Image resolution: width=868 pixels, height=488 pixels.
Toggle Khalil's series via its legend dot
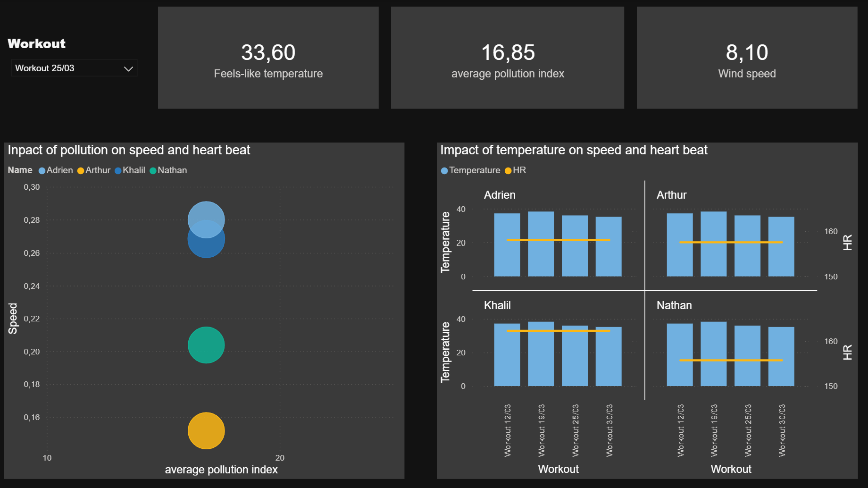117,170
